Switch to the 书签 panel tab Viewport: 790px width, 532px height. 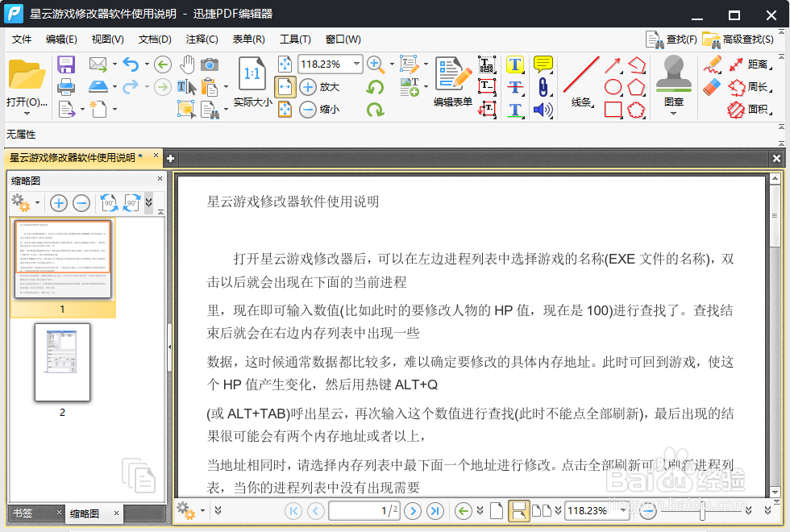(x=23, y=513)
